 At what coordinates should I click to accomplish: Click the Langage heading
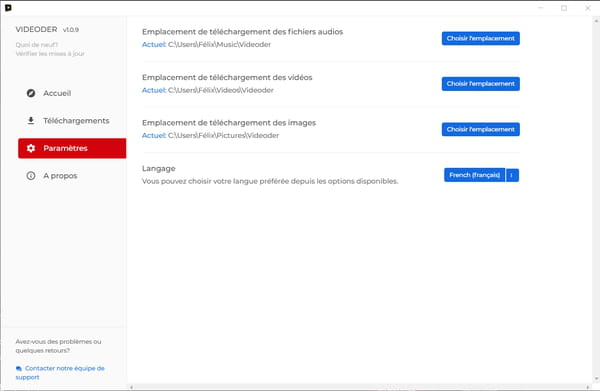(x=158, y=168)
